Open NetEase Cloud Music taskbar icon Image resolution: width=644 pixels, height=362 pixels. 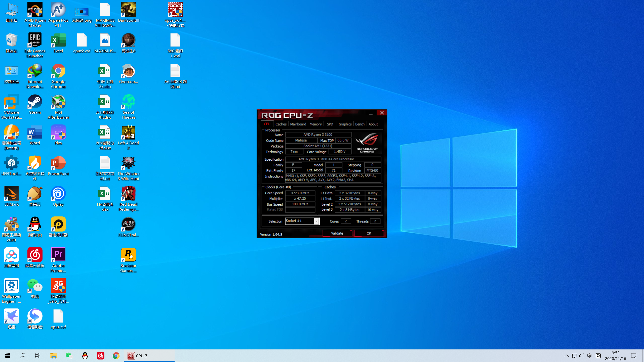[x=101, y=356]
